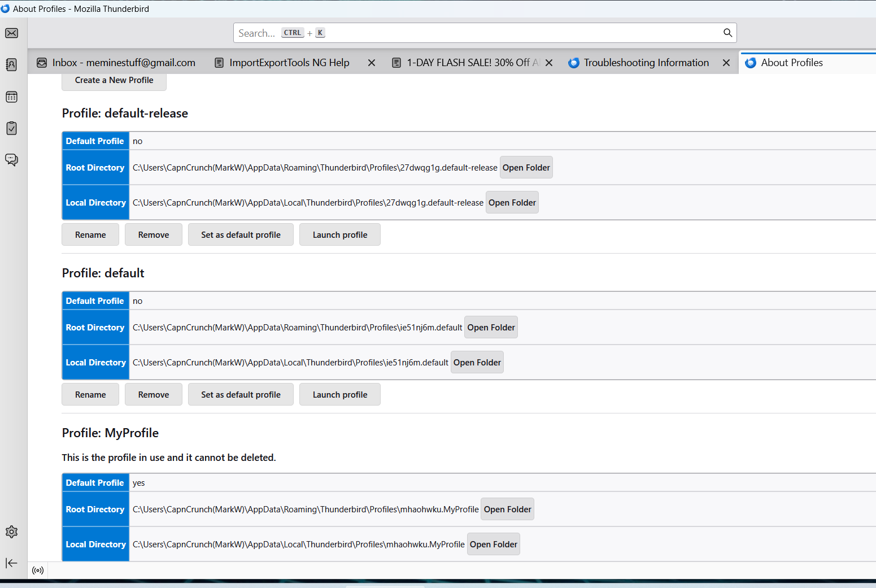Open Folder for default profile Local Directory
This screenshot has height=588, width=876.
click(477, 363)
